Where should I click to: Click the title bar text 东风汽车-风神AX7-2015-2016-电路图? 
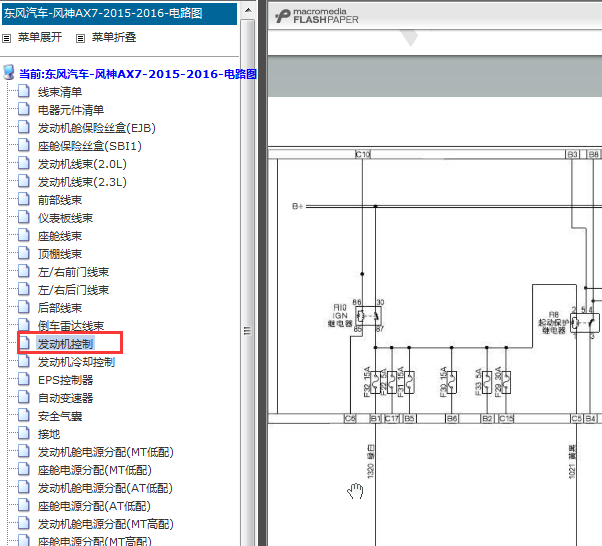[103, 13]
